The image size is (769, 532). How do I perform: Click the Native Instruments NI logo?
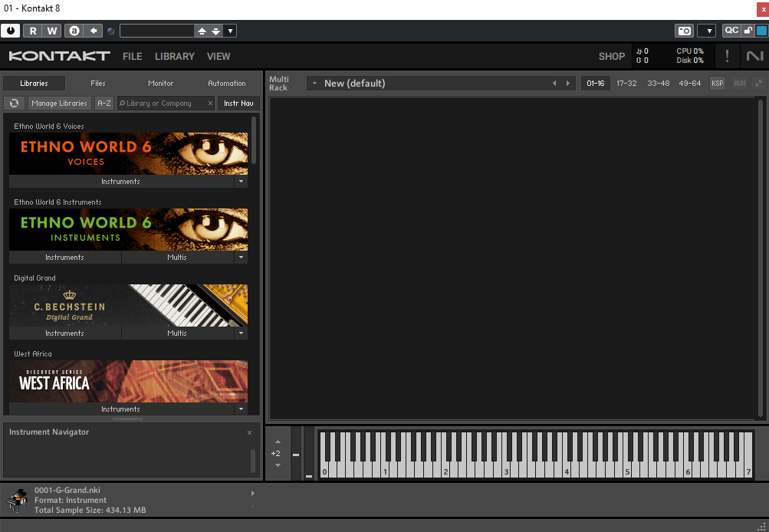[x=754, y=56]
